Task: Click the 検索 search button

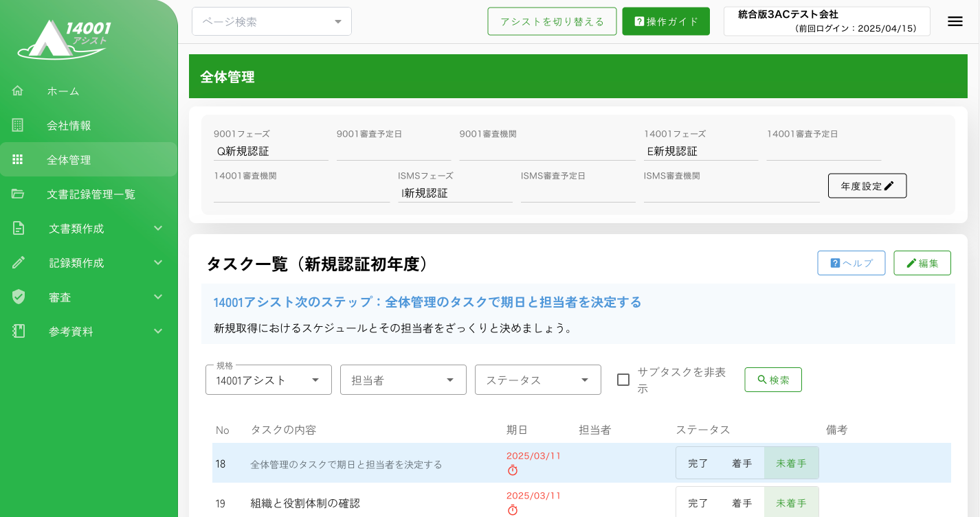Action: pos(772,380)
